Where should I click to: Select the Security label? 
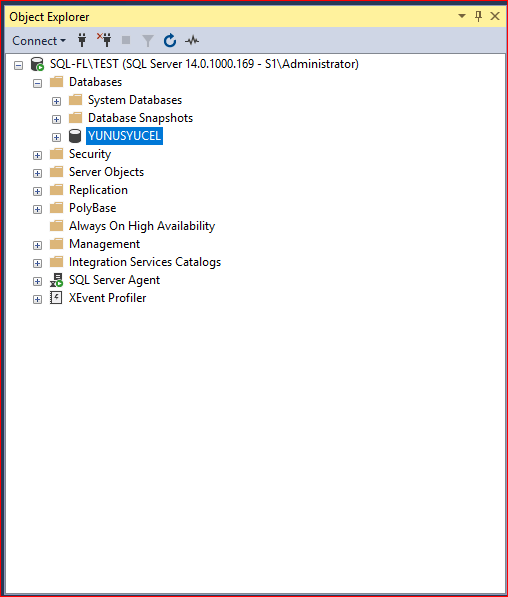90,154
